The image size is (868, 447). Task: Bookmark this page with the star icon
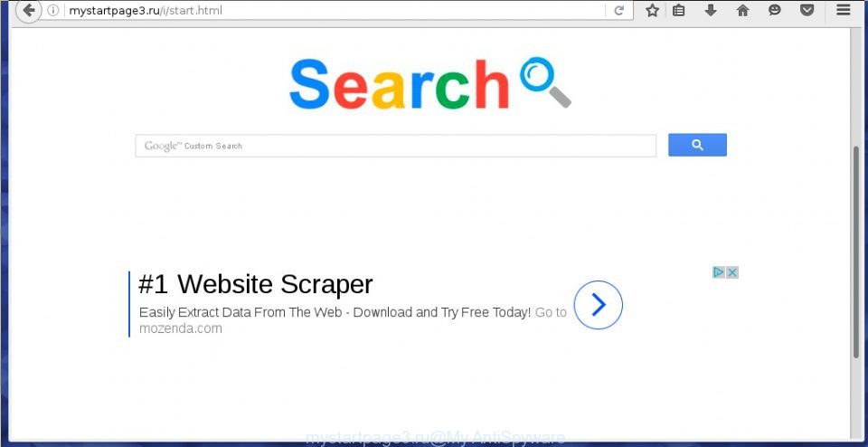[652, 11]
